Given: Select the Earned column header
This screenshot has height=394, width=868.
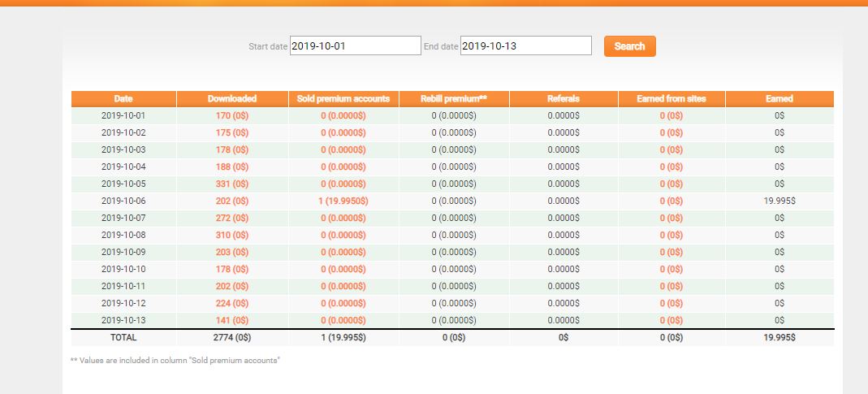Looking at the screenshot, I should coord(779,98).
